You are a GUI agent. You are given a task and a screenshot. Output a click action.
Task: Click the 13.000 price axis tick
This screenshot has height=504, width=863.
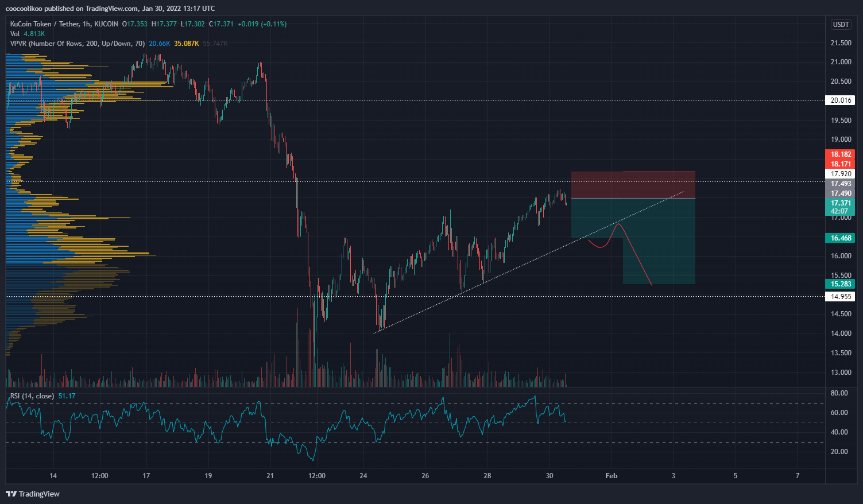(841, 373)
